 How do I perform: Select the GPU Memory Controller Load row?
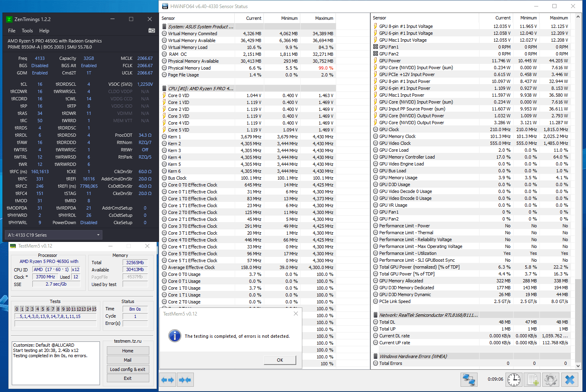pyautogui.click(x=471, y=157)
